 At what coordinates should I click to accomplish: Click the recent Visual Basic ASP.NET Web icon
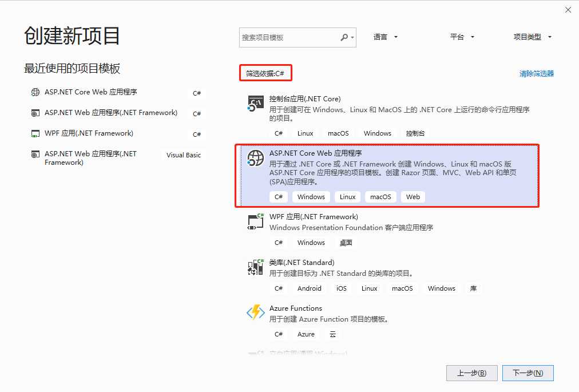[x=35, y=154]
